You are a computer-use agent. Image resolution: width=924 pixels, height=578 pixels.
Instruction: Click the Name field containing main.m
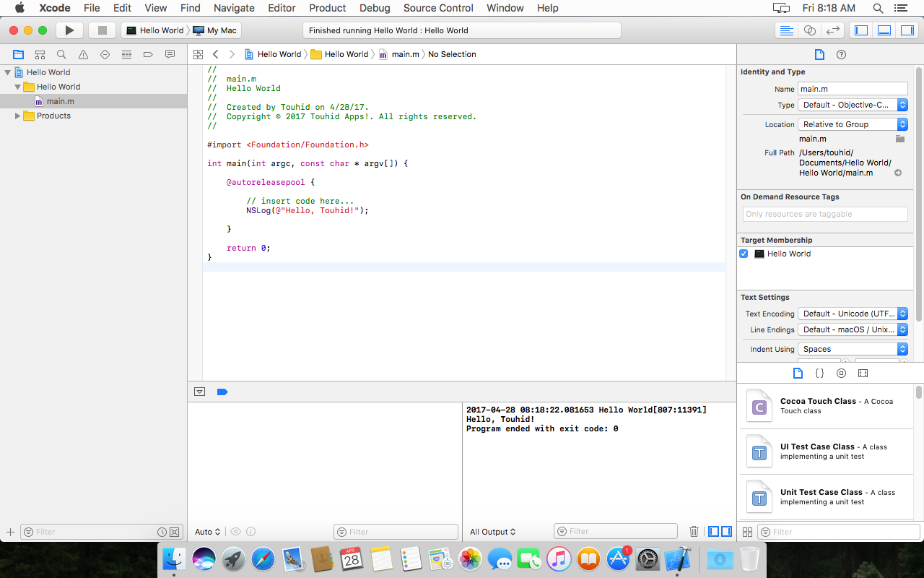pos(853,89)
